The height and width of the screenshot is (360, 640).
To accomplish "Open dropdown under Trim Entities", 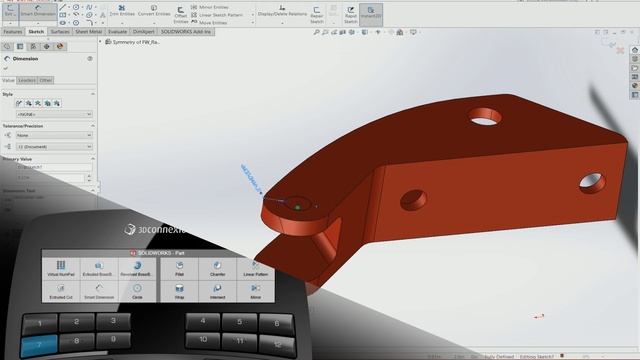I will [x=122, y=23].
